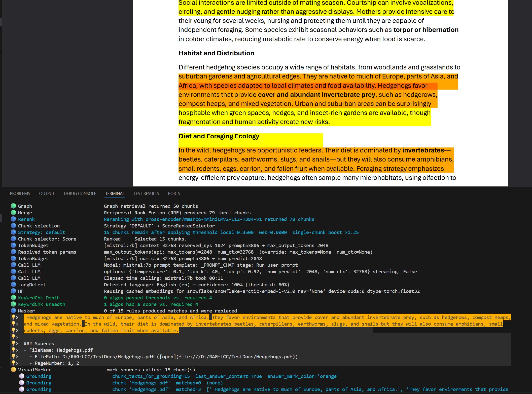Screen dimensions: 532x394
Task: Click the blue circle beside Strategy: default
Action: click(x=13, y=232)
